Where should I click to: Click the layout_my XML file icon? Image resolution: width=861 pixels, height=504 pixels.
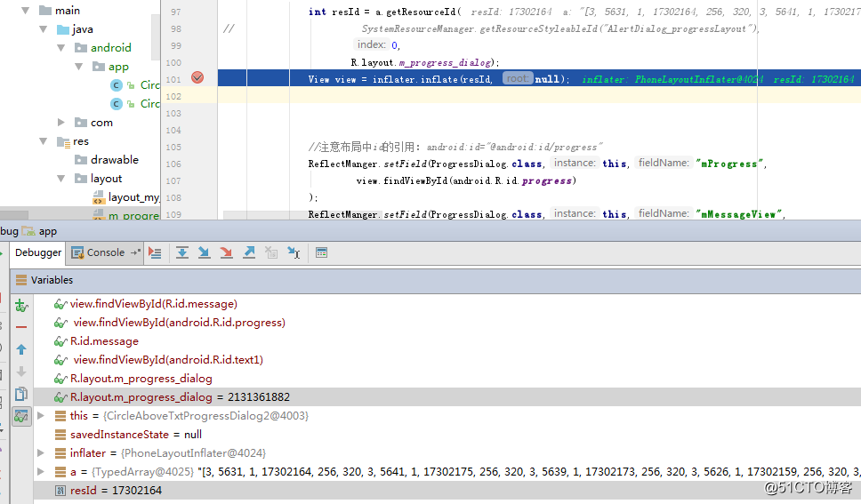pyautogui.click(x=99, y=197)
